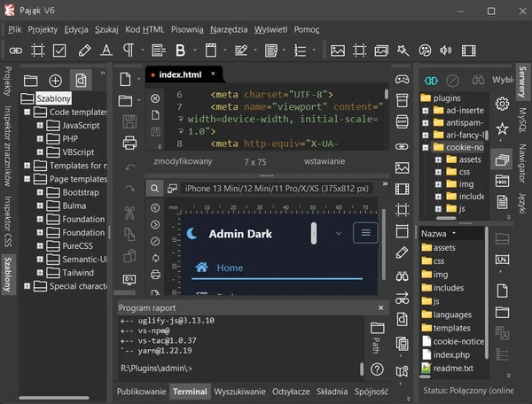Viewport: 532px width, 404px height.
Task: Switch to the Wyszukiwanie tab
Action: coord(239,392)
